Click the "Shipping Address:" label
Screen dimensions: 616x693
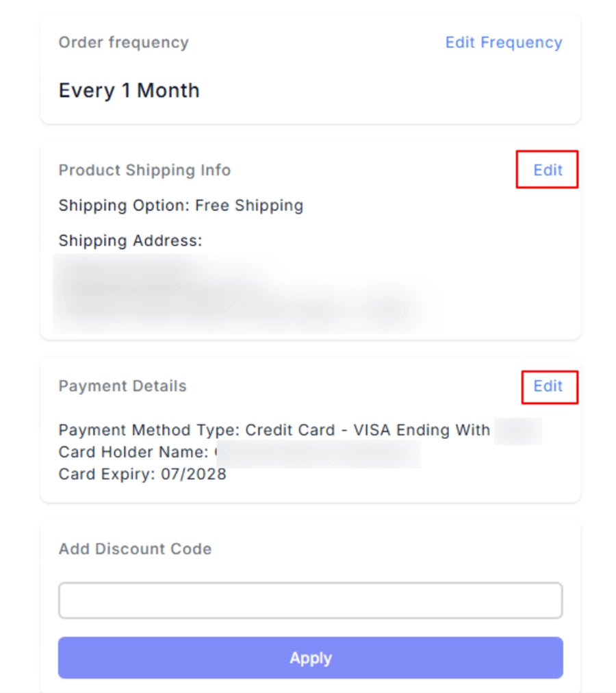[x=130, y=241]
